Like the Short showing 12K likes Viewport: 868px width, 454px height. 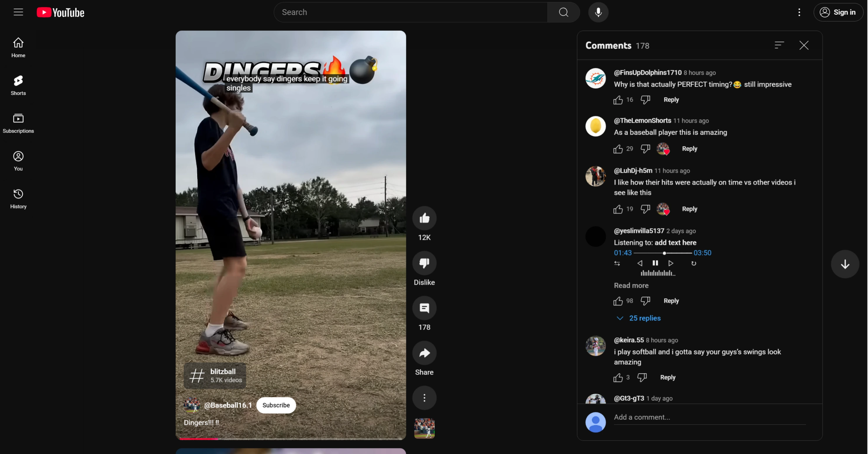pyautogui.click(x=424, y=218)
